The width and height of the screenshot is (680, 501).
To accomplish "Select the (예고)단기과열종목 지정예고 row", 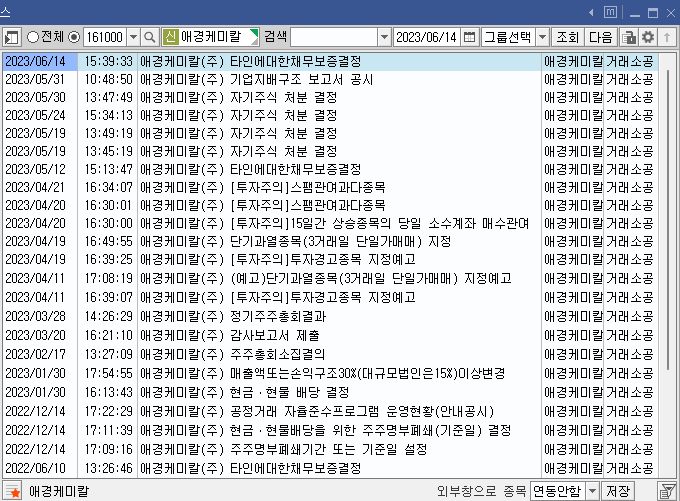I will click(x=330, y=278).
